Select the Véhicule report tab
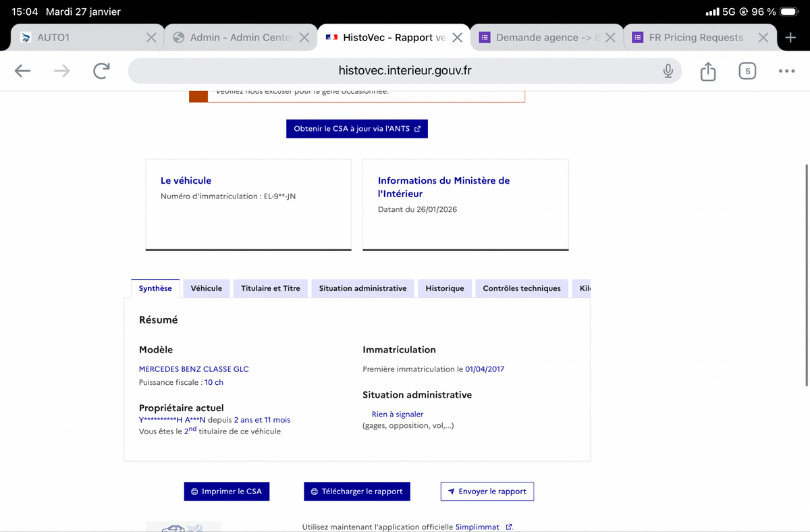810x532 pixels. pyautogui.click(x=206, y=288)
